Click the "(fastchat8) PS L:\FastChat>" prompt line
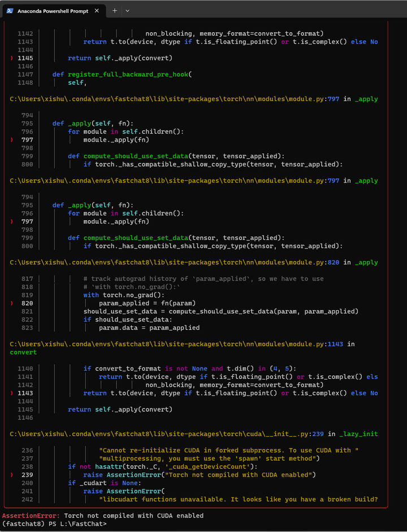The image size is (407, 532). pos(54,524)
